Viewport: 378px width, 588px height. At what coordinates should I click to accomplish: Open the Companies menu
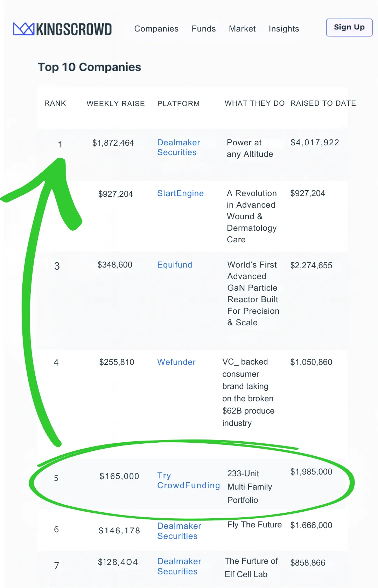pos(156,29)
